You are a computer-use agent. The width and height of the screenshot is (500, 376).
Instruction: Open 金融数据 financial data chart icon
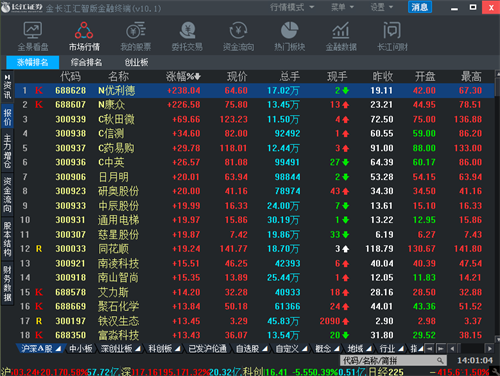coord(341,36)
